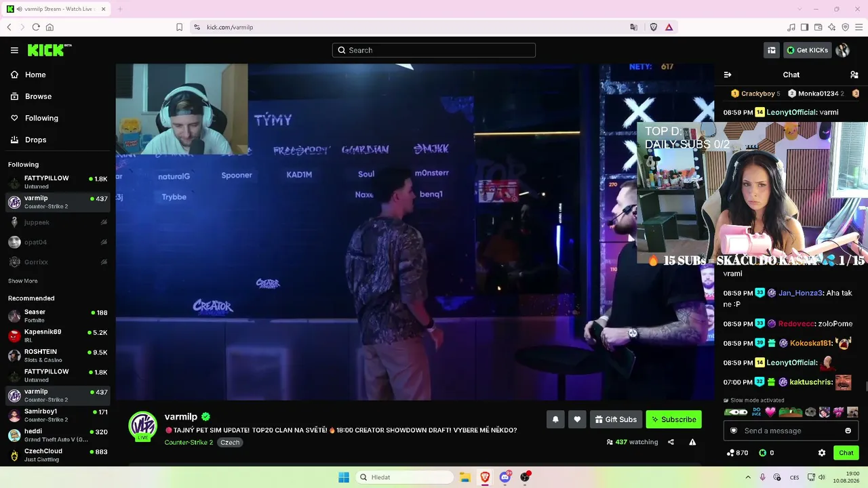
Task: Toggle stream notifications bell
Action: coord(555,420)
